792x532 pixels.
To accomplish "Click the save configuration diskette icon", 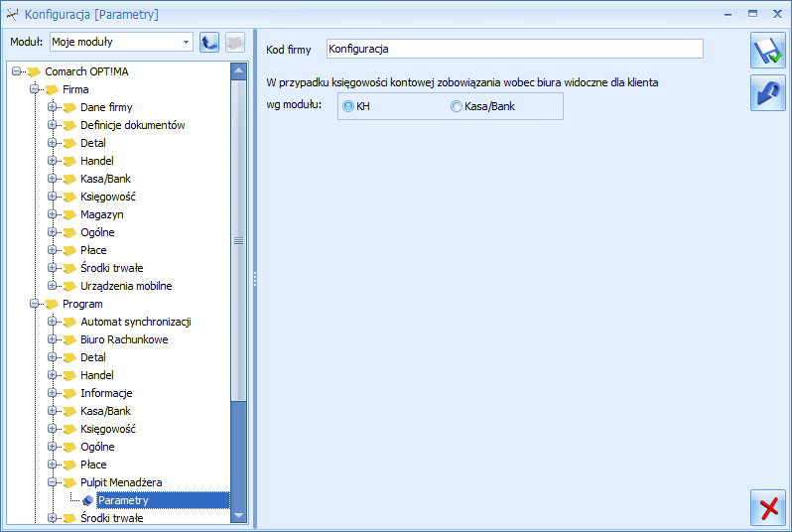I will pos(768,50).
